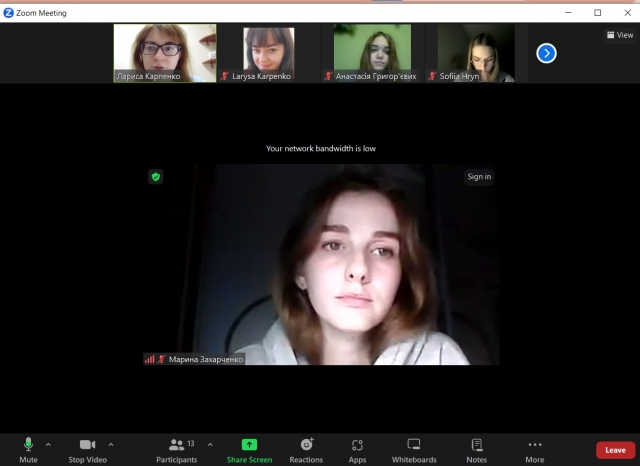Click the participant count 13

191,444
